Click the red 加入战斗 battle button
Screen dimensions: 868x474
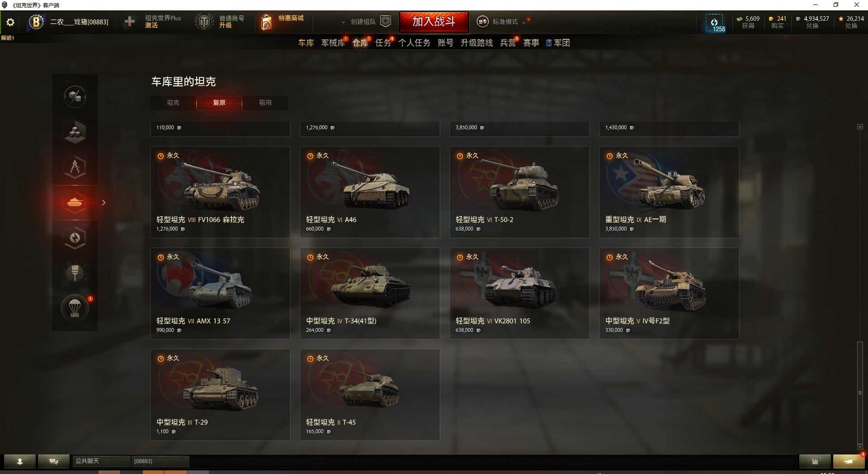click(434, 22)
